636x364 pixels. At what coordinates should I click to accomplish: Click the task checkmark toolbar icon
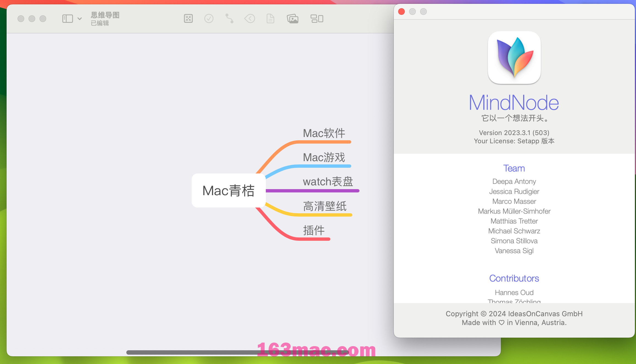(209, 19)
